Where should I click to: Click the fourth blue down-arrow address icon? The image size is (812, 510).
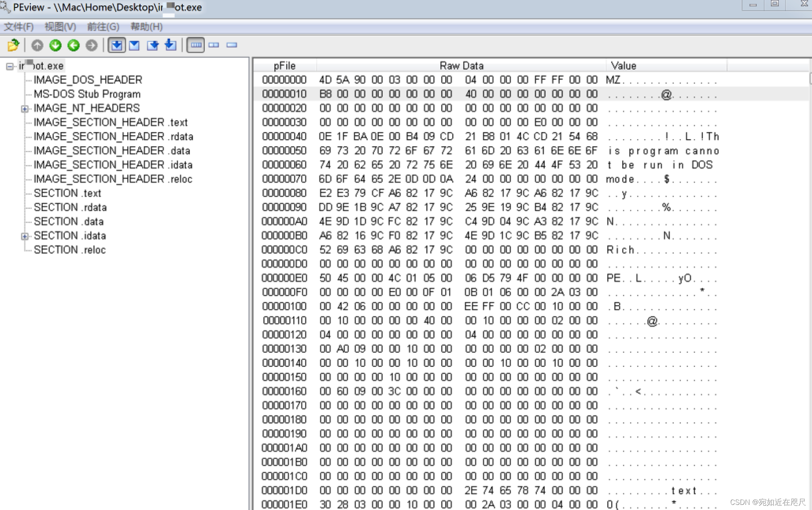170,45
